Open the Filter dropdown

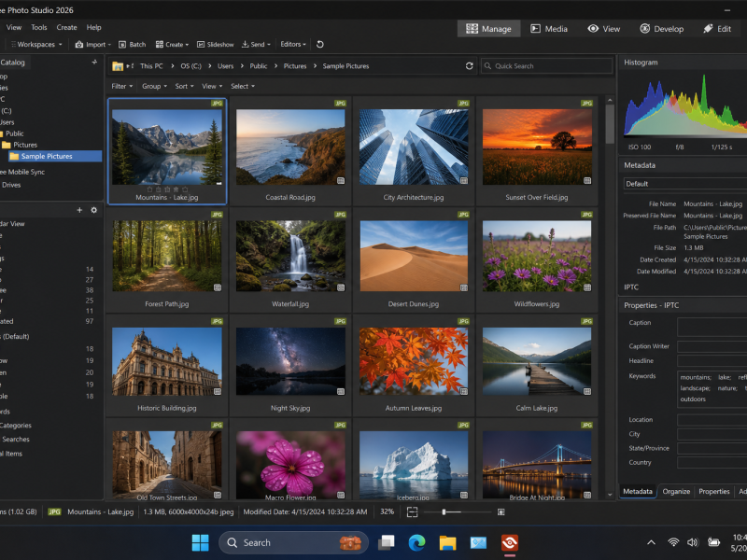click(122, 86)
